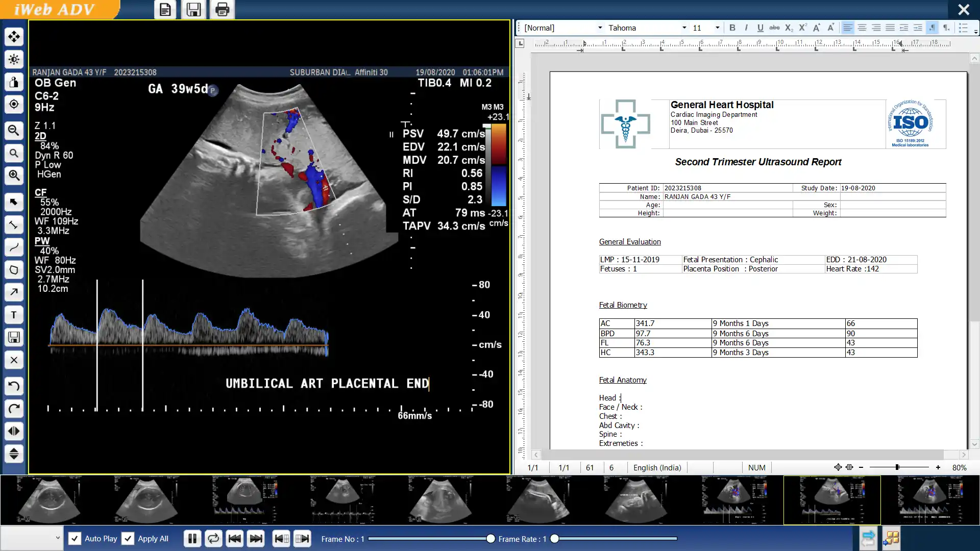Open the last color Doppler thumbnail
Image resolution: width=980 pixels, height=551 pixels.
click(x=930, y=500)
